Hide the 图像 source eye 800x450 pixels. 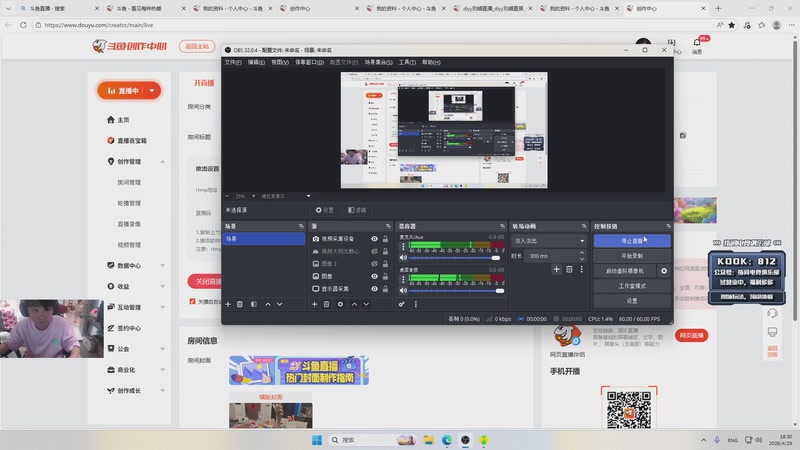pos(374,276)
